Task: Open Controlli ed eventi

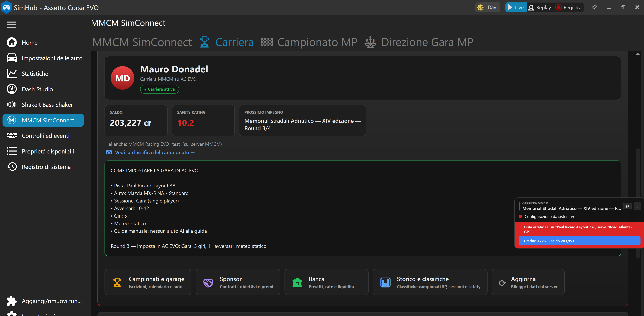Action: 43,136
